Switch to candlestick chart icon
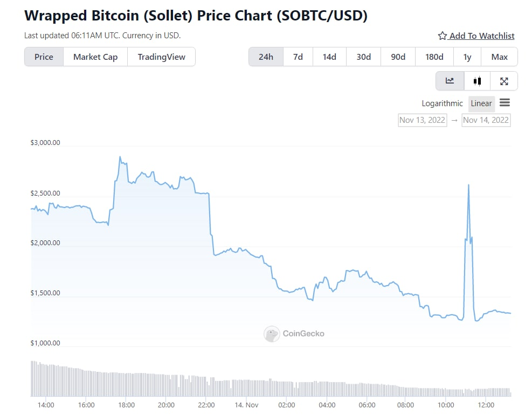Viewport: 532px width, 416px height. (477, 81)
